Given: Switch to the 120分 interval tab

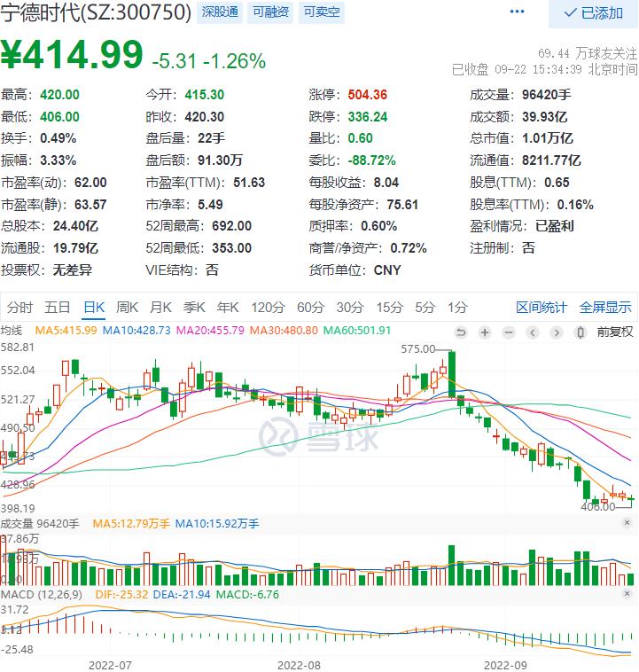Looking at the screenshot, I should 268,308.
